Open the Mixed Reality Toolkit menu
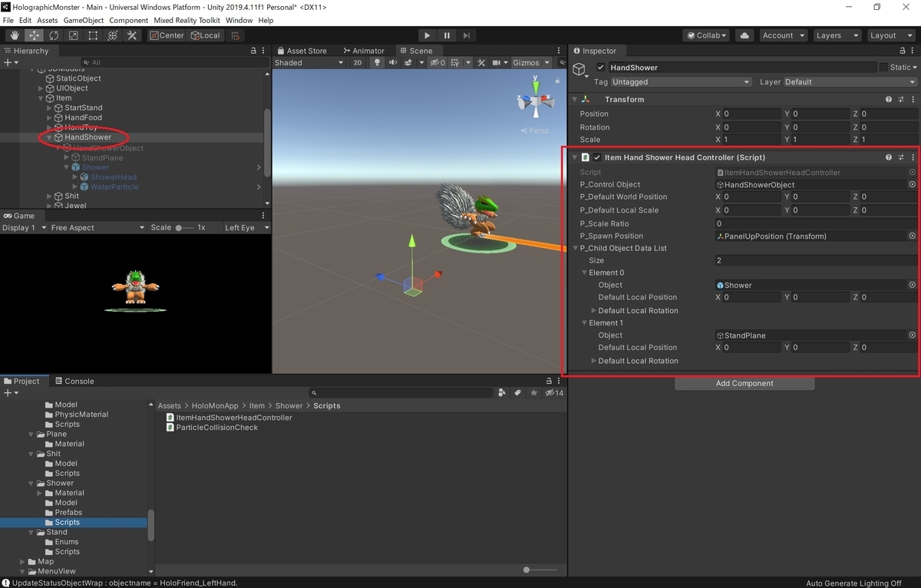Image resolution: width=921 pixels, height=588 pixels. click(x=187, y=20)
